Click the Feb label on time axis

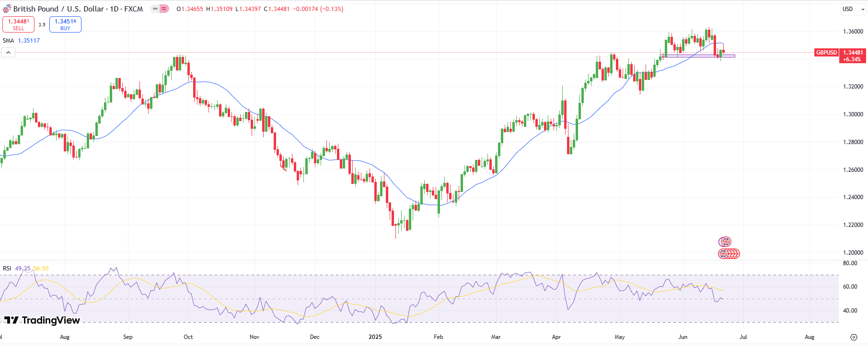[439, 337]
